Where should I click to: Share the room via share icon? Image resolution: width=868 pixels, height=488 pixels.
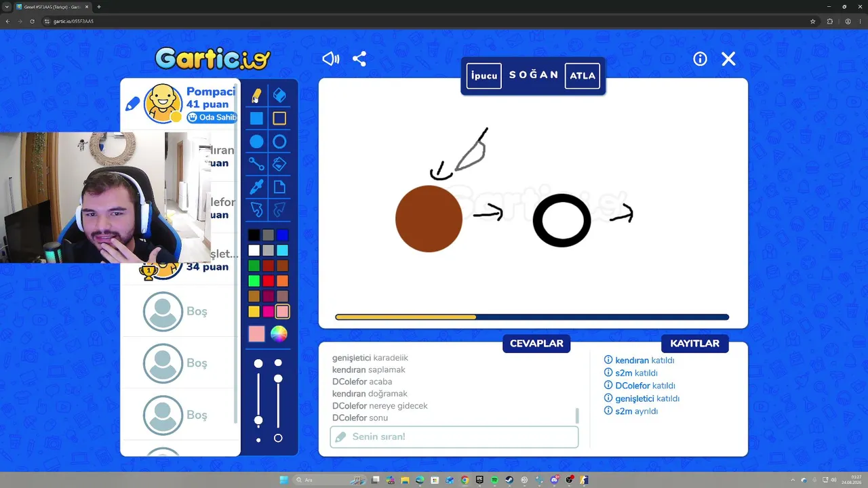(x=359, y=59)
